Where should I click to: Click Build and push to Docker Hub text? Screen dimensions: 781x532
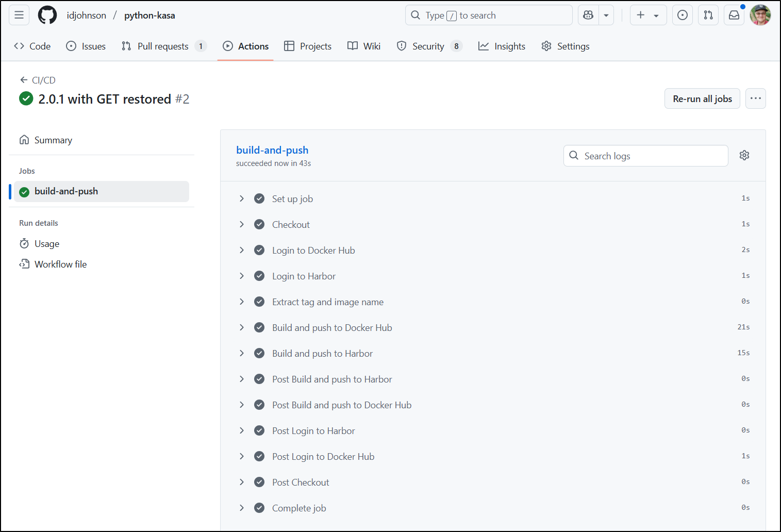332,327
